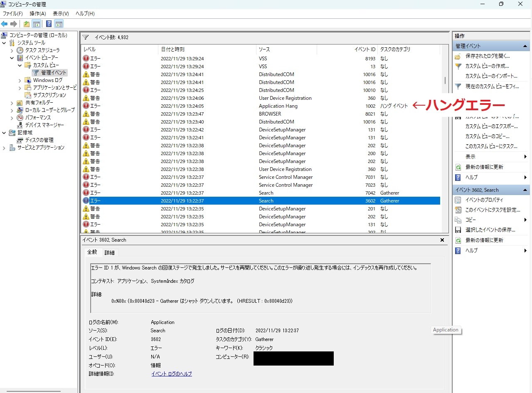Click the Forward arrow in the toolbar

14,24
